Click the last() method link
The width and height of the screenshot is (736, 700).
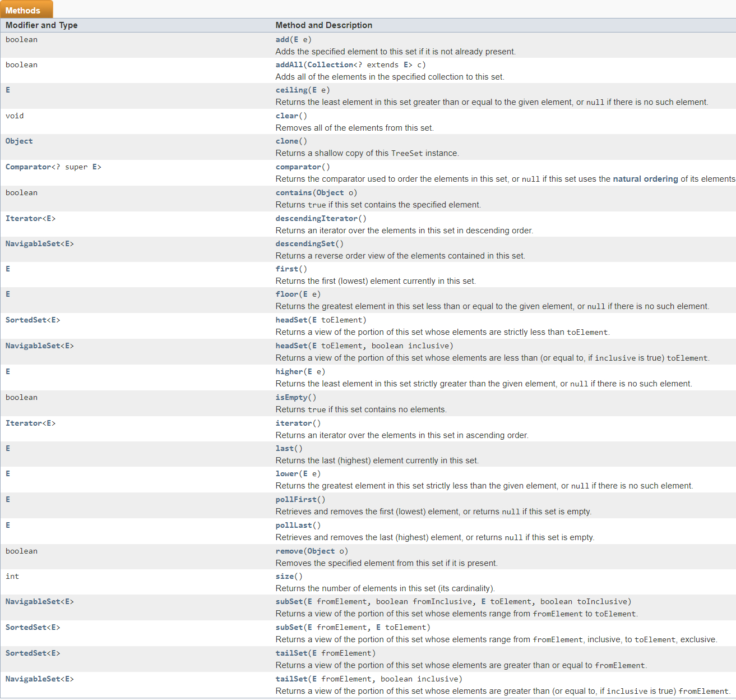click(x=284, y=448)
